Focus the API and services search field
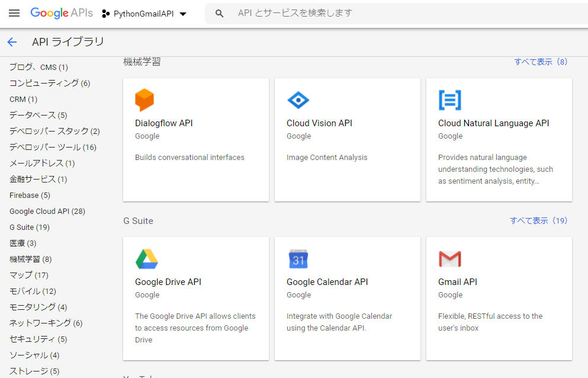The image size is (588, 378). pos(396,14)
